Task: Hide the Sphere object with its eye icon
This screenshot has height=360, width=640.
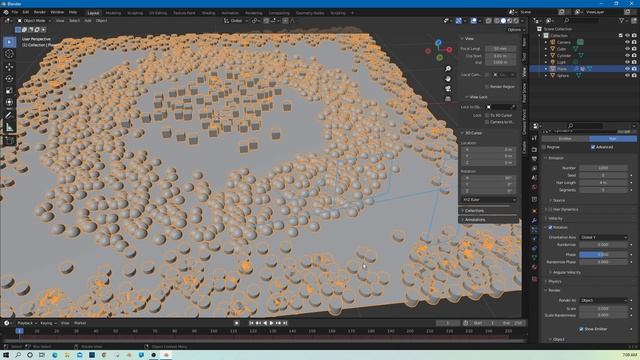Action: pos(627,76)
